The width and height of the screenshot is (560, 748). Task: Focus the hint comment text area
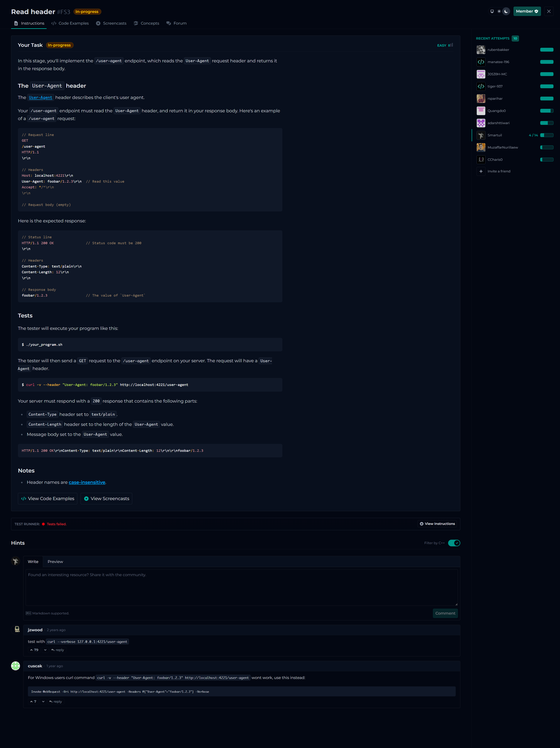pyautogui.click(x=242, y=587)
